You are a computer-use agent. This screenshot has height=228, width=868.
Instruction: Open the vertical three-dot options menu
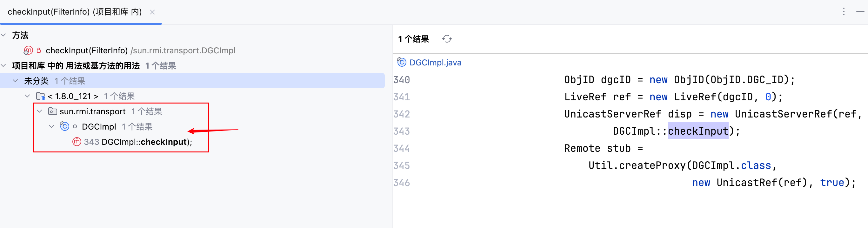coord(844,12)
